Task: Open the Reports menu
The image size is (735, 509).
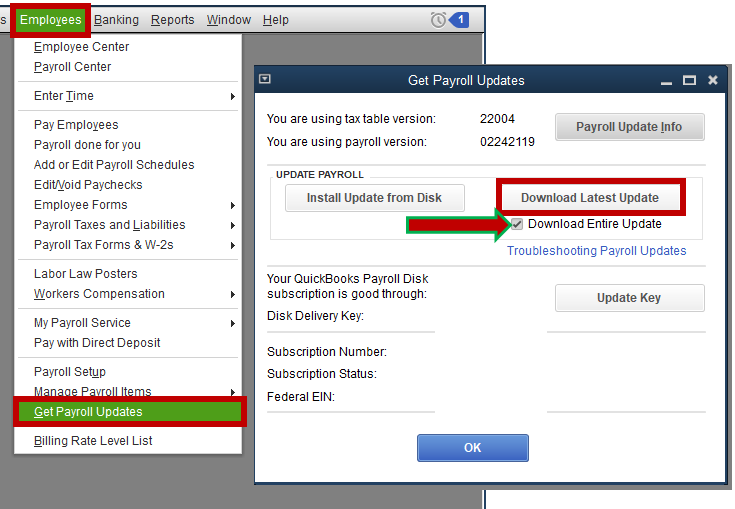Action: (x=172, y=20)
